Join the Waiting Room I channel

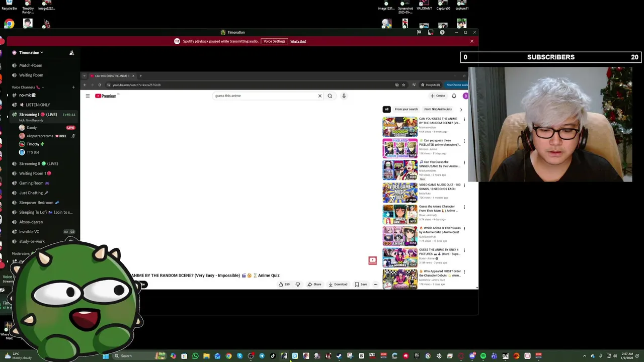[x=35, y=173]
